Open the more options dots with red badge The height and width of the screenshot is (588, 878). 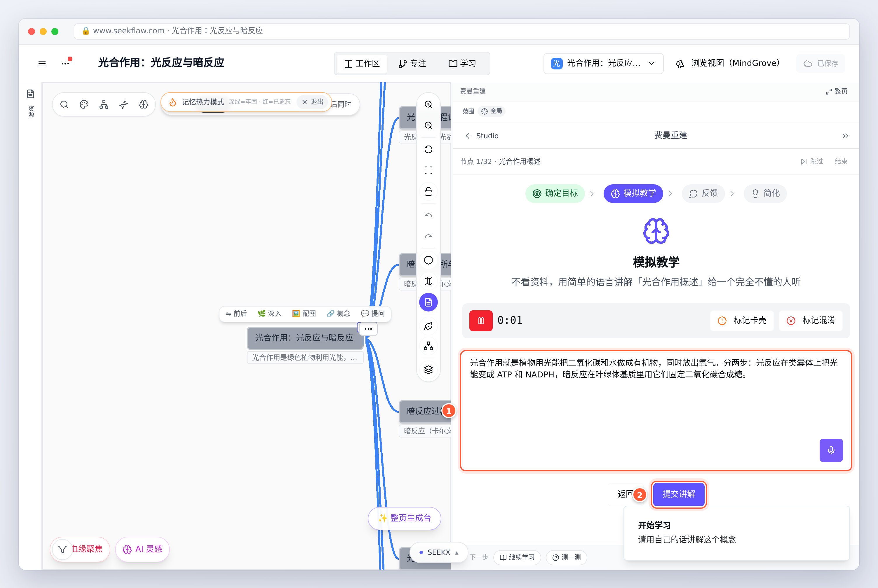[x=66, y=63]
